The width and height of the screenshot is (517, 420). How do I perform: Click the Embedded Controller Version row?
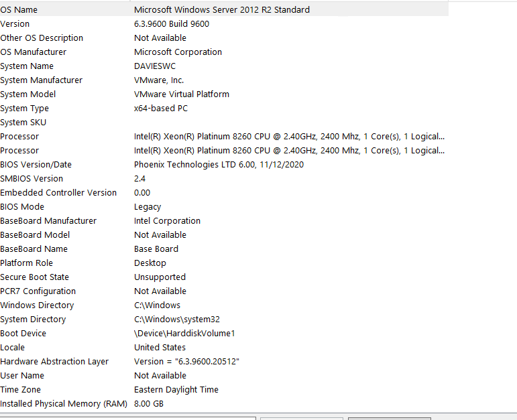pos(224,193)
